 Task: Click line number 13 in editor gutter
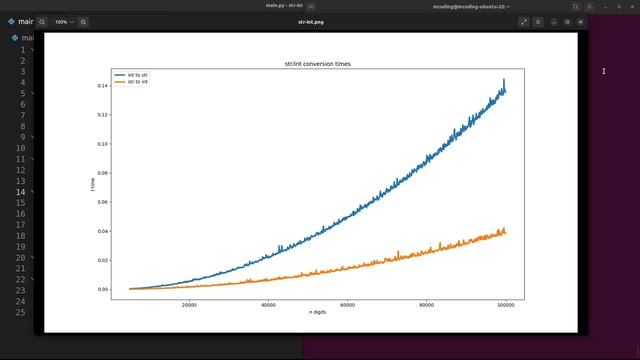21,181
